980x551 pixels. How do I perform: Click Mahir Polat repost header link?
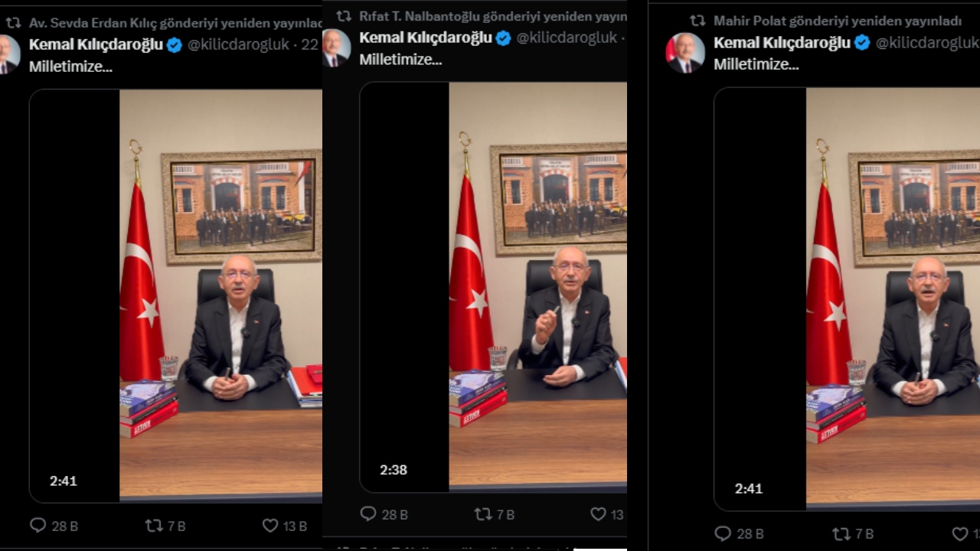click(x=837, y=21)
